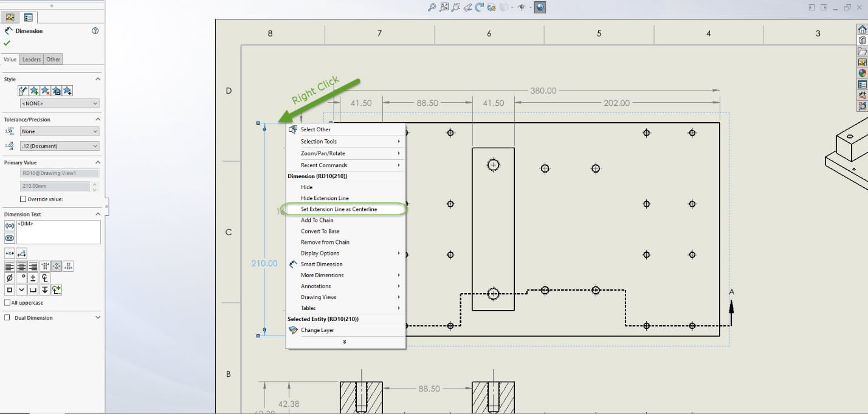Collapse the Primary Value section
Image resolution: width=868 pixels, height=414 pixels.
pos(98,162)
